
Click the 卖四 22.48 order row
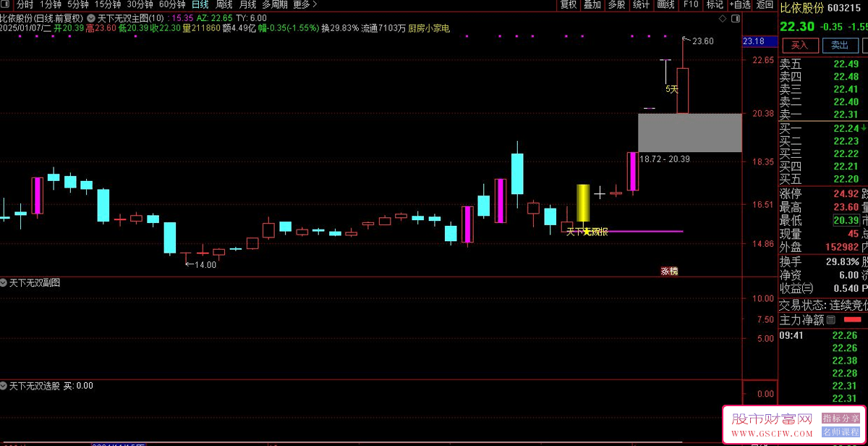[x=823, y=77]
